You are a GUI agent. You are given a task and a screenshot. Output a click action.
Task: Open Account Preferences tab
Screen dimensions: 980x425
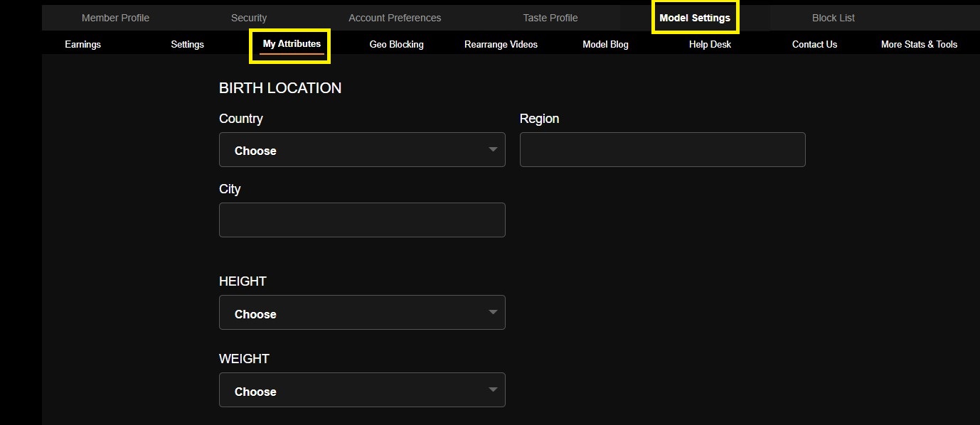pos(395,18)
